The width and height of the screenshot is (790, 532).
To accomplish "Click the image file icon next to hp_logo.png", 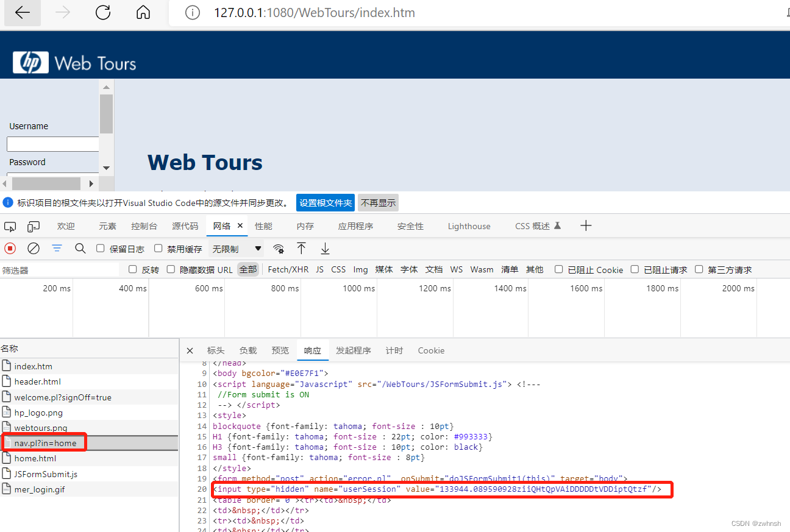I will click(7, 413).
